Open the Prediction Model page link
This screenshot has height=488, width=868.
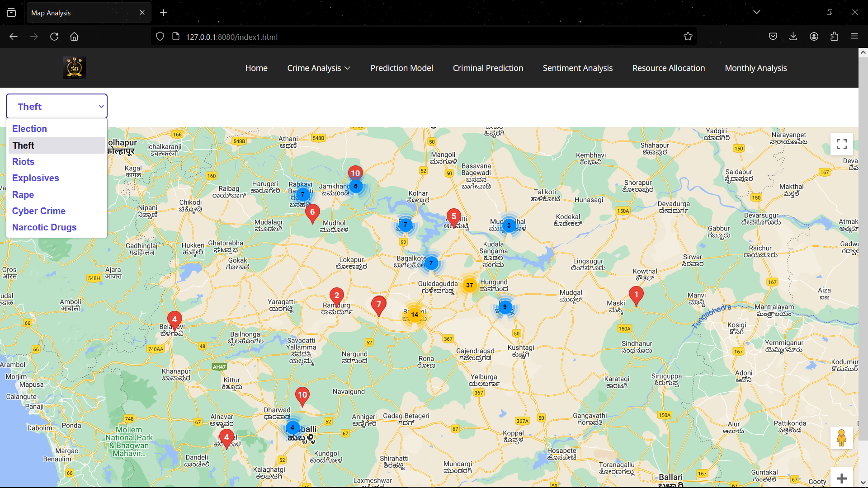401,68
